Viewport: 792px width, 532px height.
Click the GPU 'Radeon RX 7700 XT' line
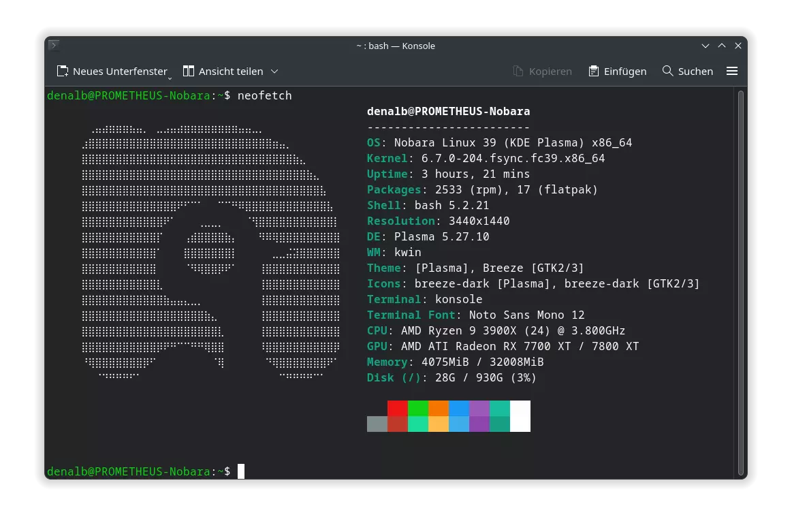point(503,346)
